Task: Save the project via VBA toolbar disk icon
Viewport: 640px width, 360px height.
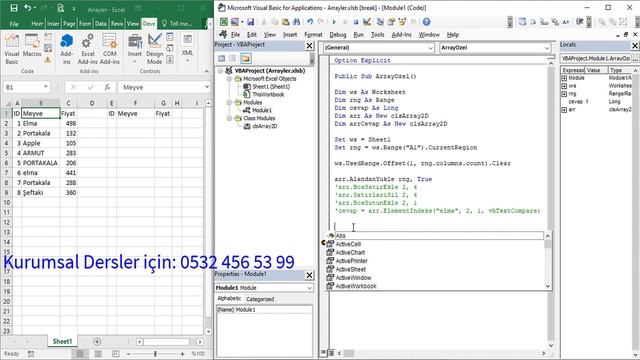Action: (x=250, y=22)
